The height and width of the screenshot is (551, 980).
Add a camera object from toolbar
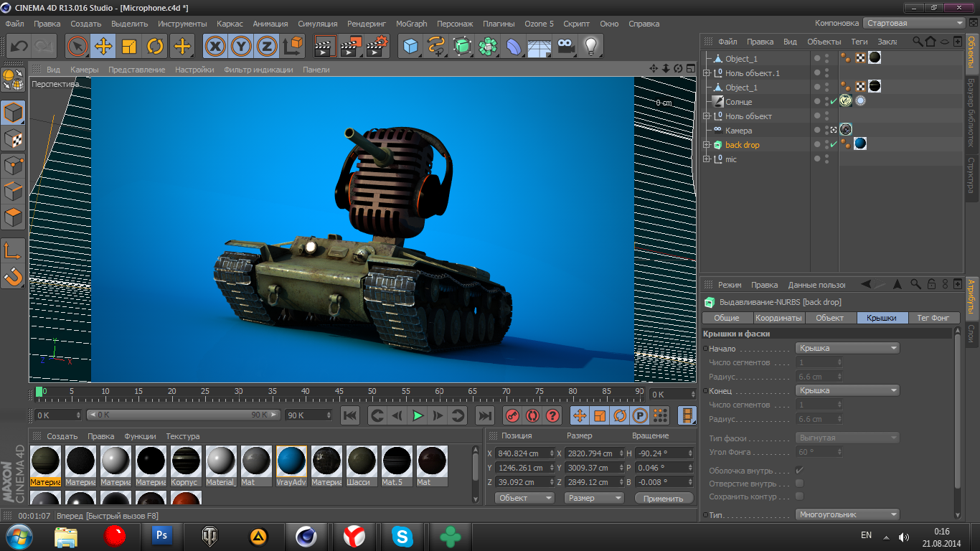pyautogui.click(x=565, y=47)
